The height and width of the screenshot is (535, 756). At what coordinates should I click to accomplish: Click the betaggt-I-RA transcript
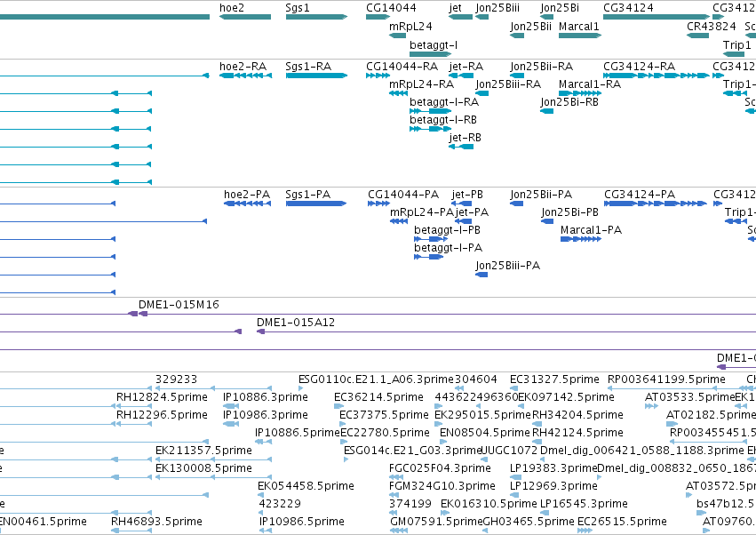click(431, 111)
